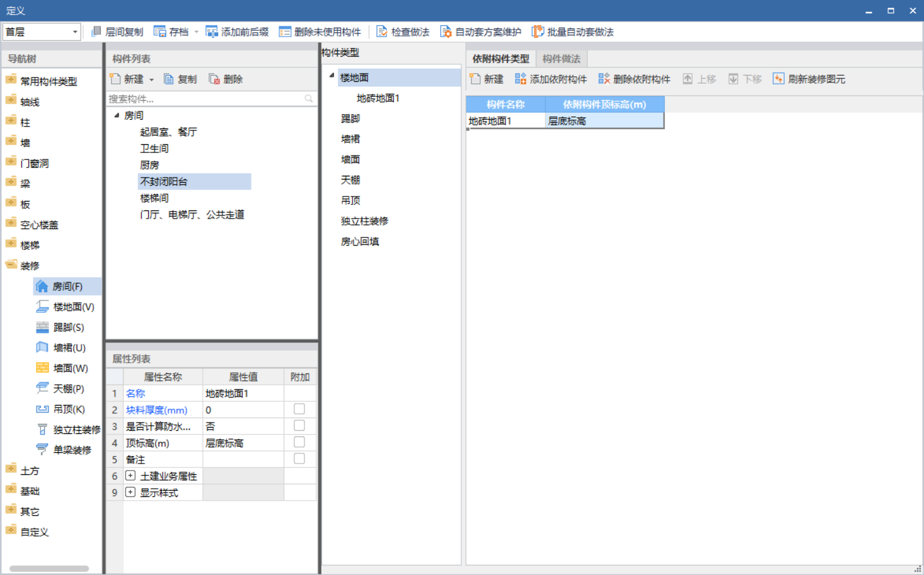Click the 删除未使用构件 icon
This screenshot has width=924, height=575.
285,31
